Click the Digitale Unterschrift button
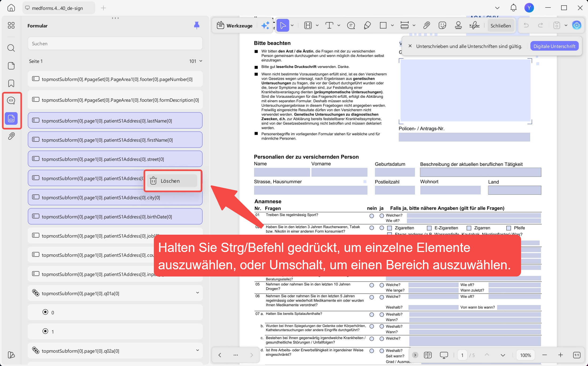 [x=554, y=46]
